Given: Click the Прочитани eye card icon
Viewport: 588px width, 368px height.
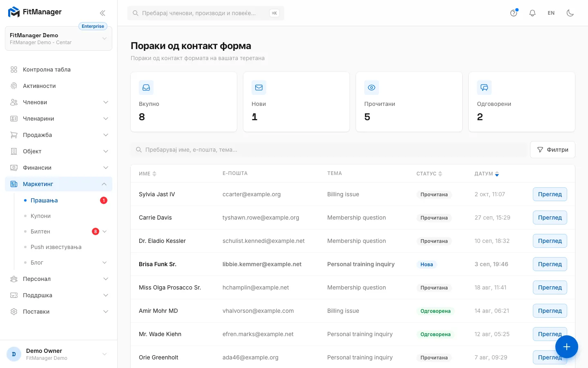Looking at the screenshot, I should point(372,88).
